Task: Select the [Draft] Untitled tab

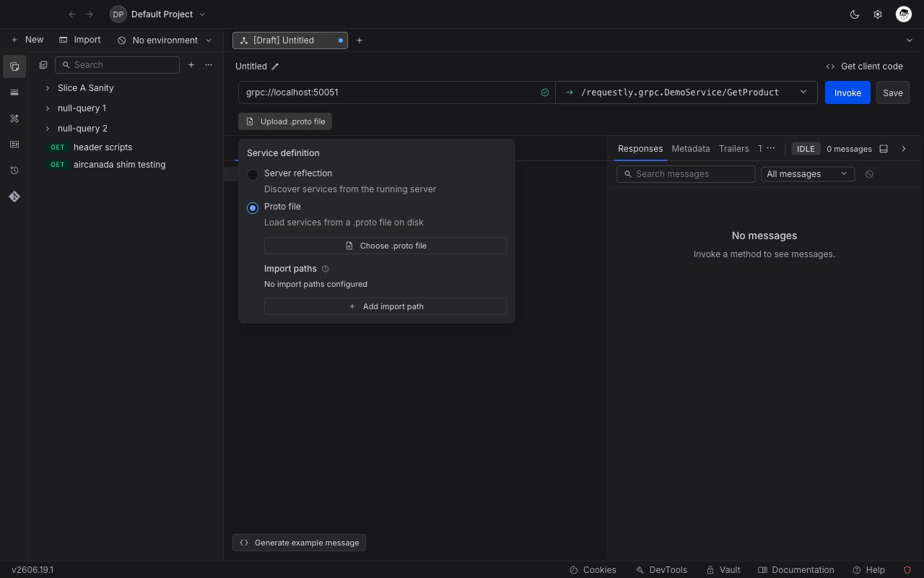Action: (289, 40)
